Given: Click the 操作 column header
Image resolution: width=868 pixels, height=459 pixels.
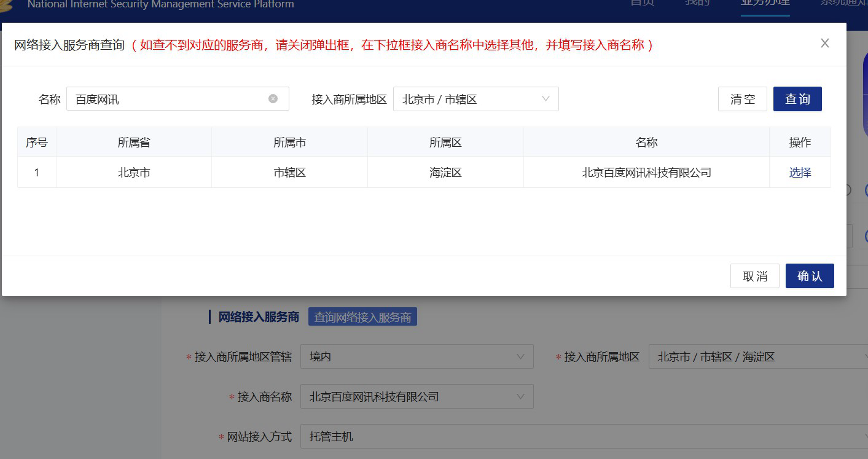Looking at the screenshot, I should pyautogui.click(x=800, y=142).
